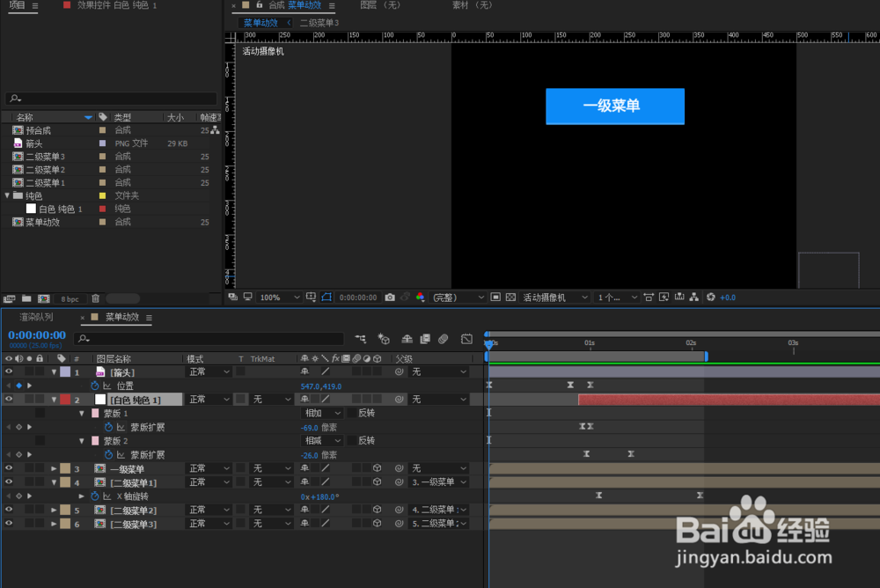The width and height of the screenshot is (880, 588).
Task: Click the delete trash icon in Project panel
Action: pos(95,298)
